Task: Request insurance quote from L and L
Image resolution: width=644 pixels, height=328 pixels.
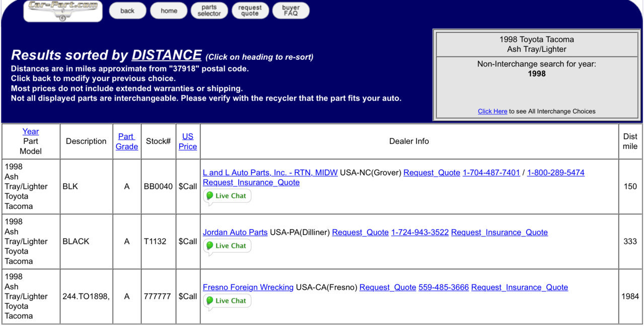Action: coord(251,182)
